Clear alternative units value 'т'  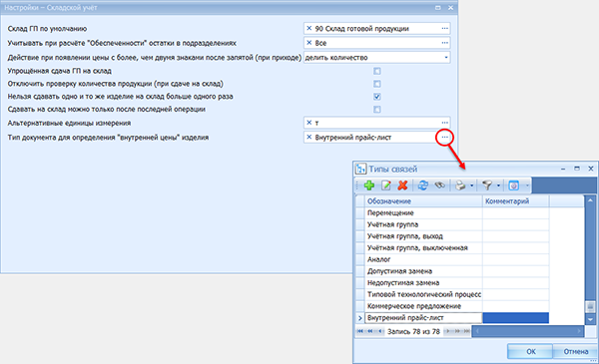309,123
